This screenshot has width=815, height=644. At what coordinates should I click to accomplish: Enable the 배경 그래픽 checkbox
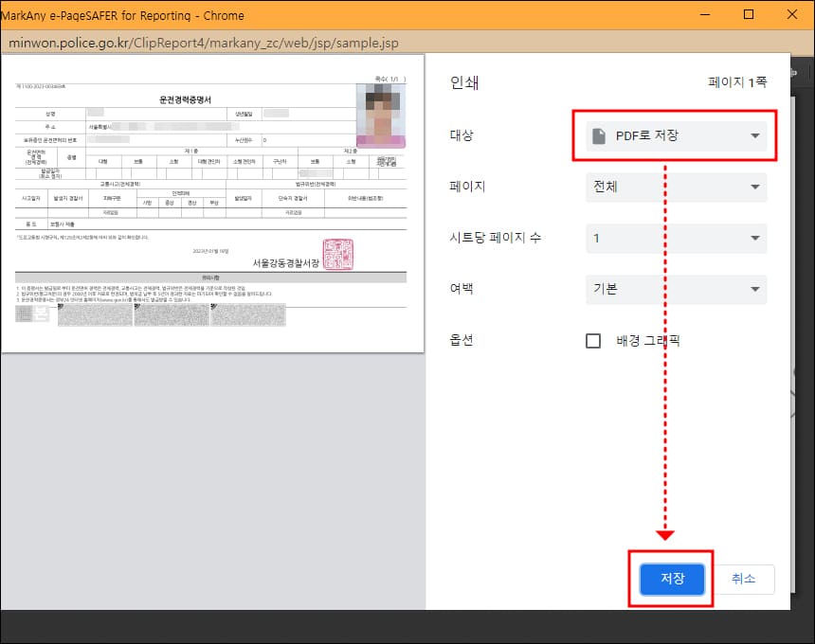(x=595, y=341)
